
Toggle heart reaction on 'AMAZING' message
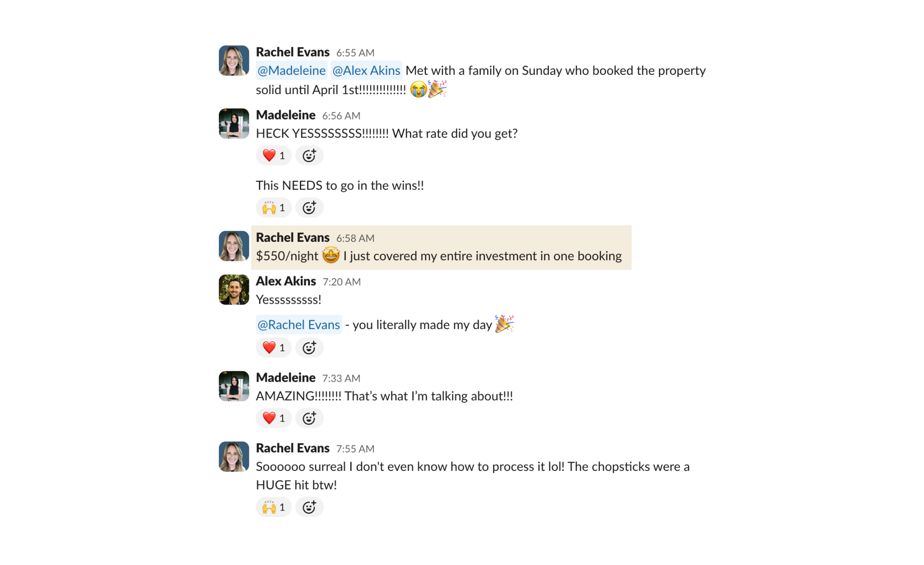pos(274,418)
